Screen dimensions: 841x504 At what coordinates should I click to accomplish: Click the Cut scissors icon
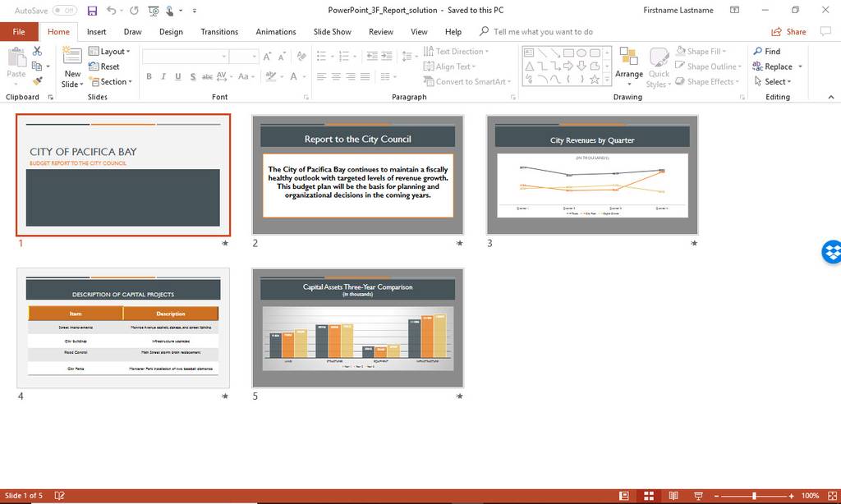(x=37, y=51)
